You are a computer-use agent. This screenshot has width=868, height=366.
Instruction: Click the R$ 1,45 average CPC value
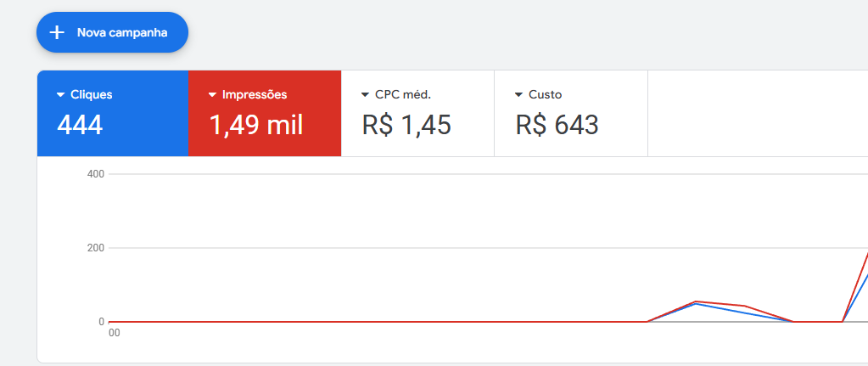pyautogui.click(x=406, y=126)
